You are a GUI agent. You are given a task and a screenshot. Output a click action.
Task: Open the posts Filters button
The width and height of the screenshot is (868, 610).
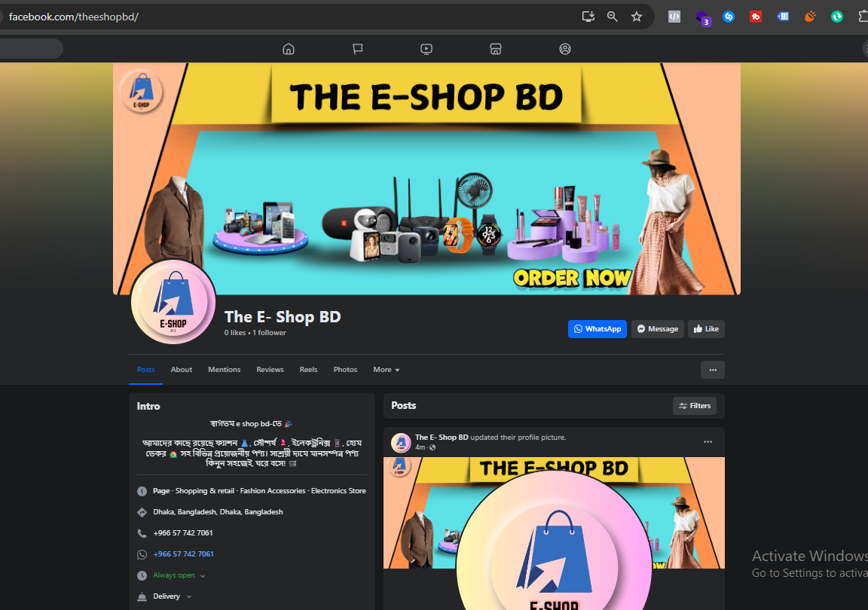pos(694,406)
